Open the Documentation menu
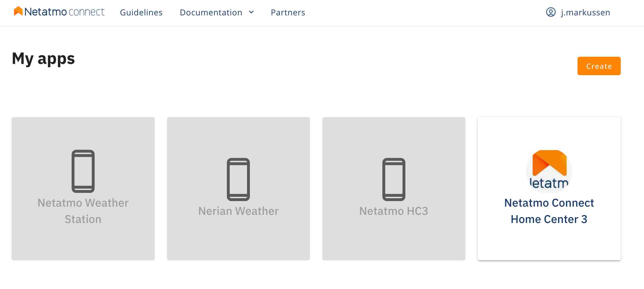This screenshot has height=289, width=644. click(211, 13)
